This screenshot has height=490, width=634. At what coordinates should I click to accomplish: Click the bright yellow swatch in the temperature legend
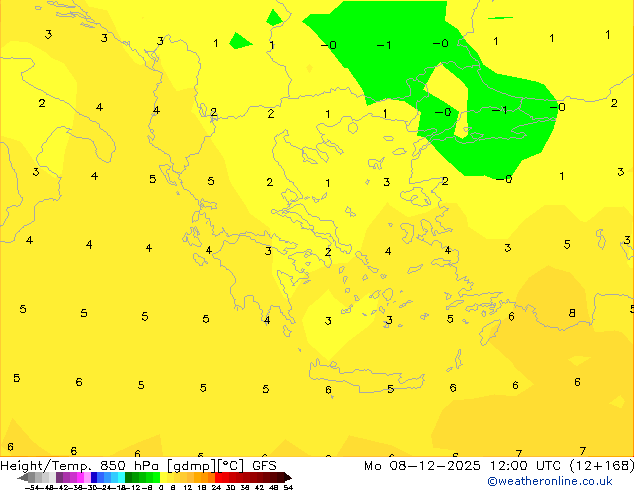pyautogui.click(x=163, y=477)
